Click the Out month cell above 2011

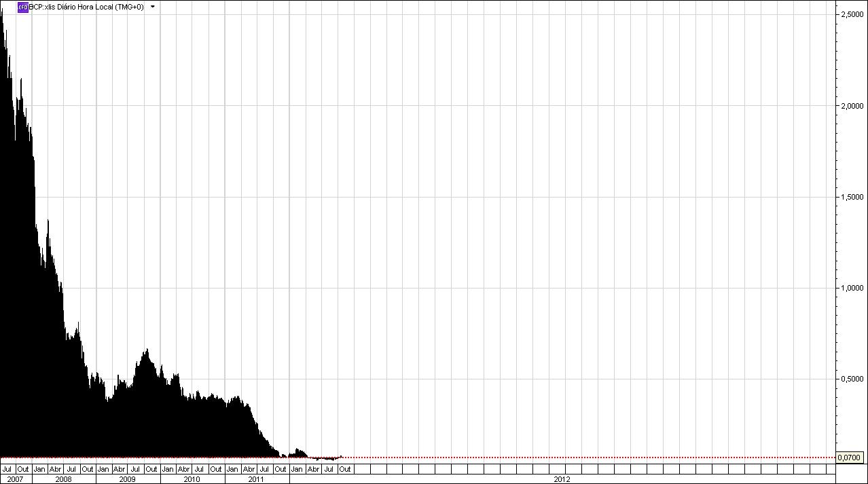pyautogui.click(x=280, y=469)
